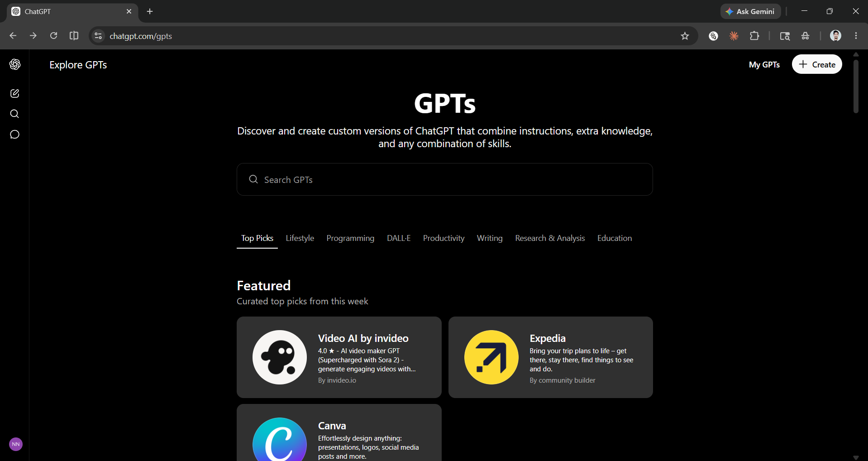Open the Canva logo thumbnail

pyautogui.click(x=280, y=439)
